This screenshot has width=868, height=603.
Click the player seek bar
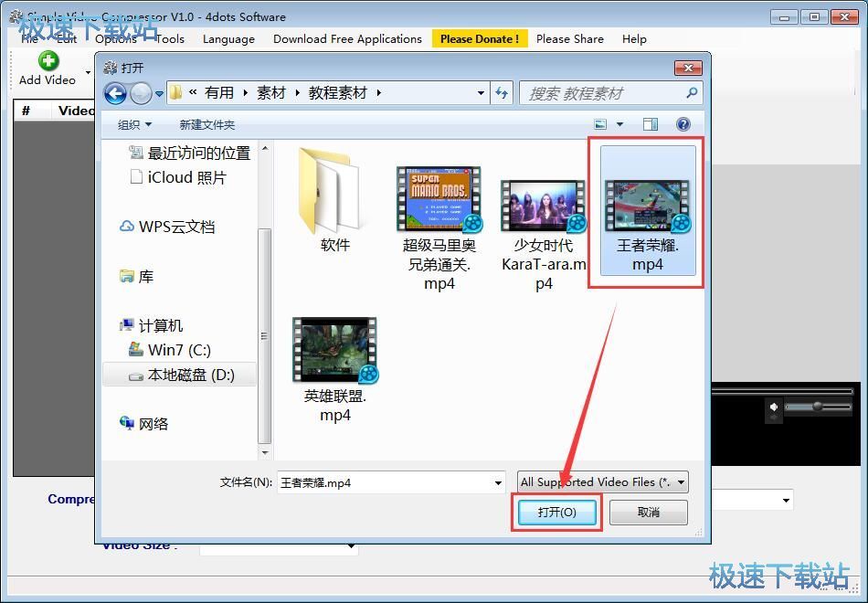pyautogui.click(x=781, y=391)
